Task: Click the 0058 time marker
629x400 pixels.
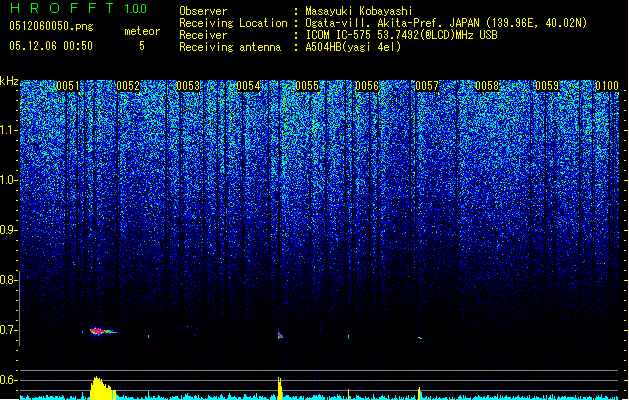Action: click(x=487, y=86)
